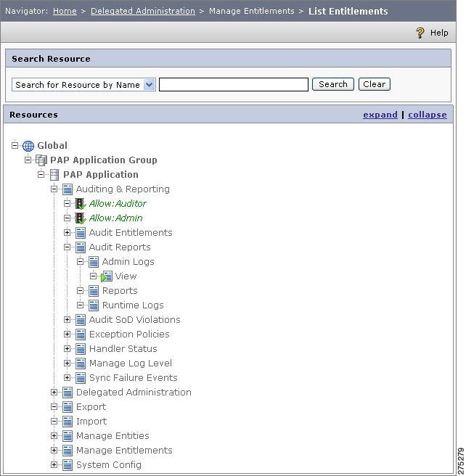
Task: Click the System Config resource icon
Action: tap(68, 465)
